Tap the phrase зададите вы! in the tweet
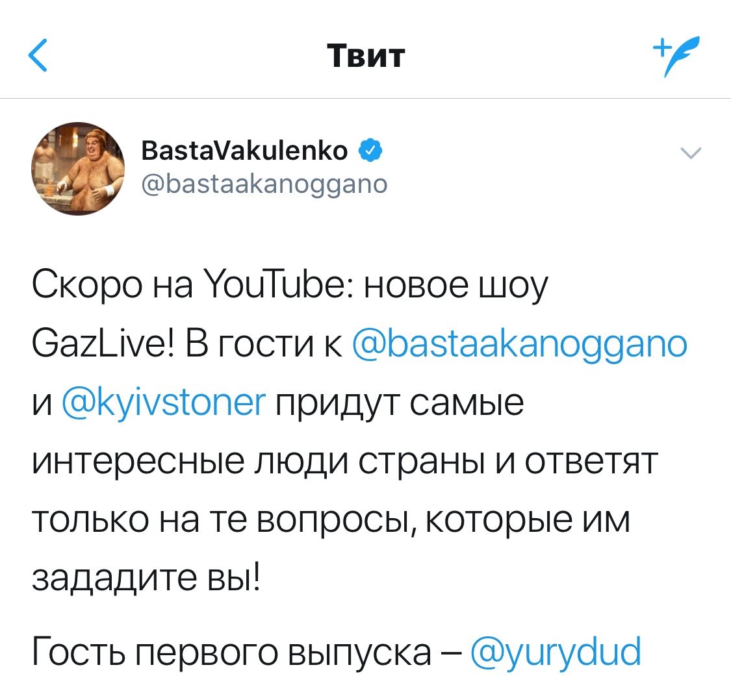This screenshot has height=700, width=731. pos(146,578)
